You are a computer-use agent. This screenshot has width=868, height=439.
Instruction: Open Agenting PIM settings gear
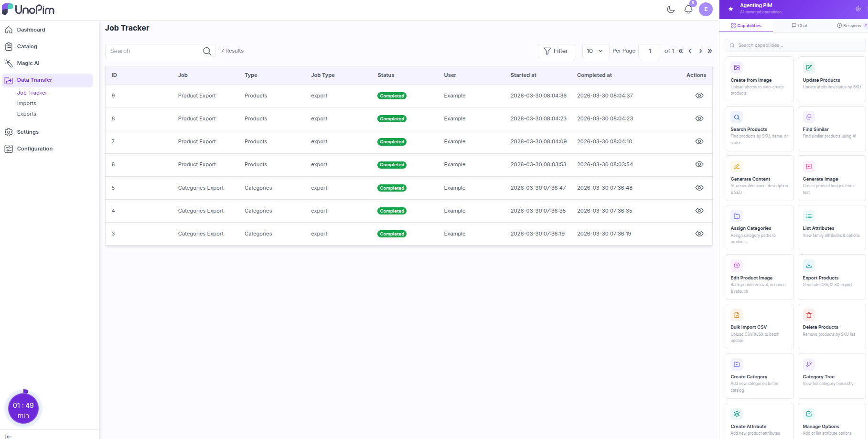click(858, 9)
